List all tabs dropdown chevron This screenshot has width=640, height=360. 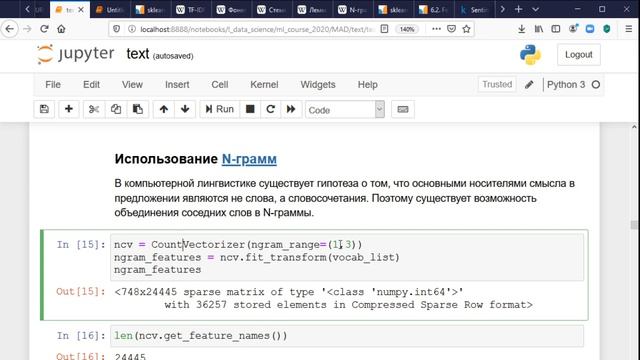536,9
